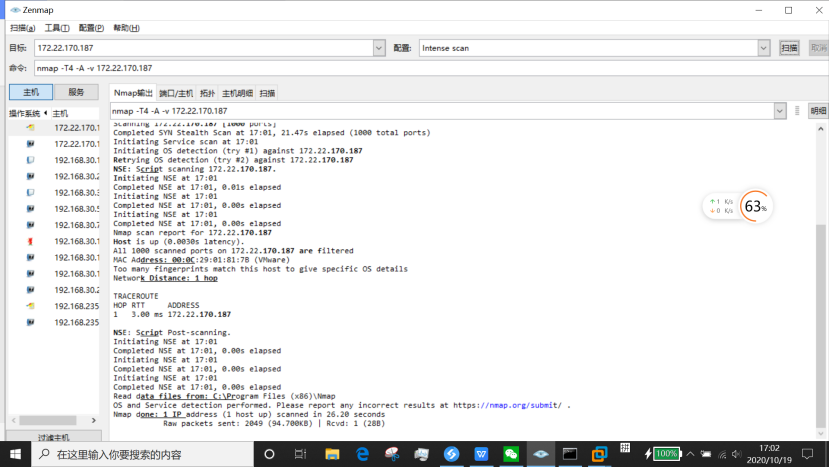Open File Explorer from taskbar
The height and width of the screenshot is (467, 830).
pos(332,454)
